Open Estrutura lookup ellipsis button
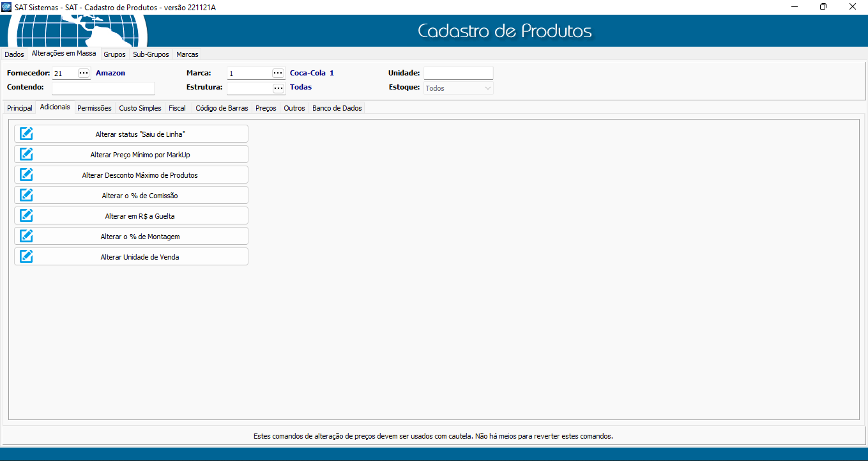The height and width of the screenshot is (461, 868). tap(278, 88)
